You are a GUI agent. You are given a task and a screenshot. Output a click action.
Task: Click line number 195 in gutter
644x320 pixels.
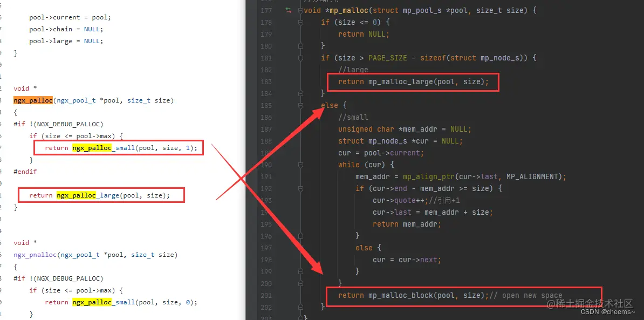coord(266,224)
